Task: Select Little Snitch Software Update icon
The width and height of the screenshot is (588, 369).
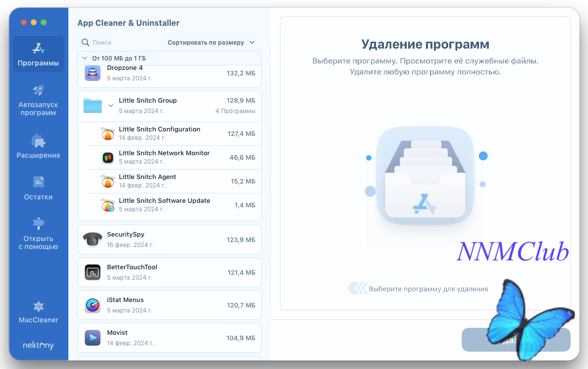Action: (x=108, y=205)
